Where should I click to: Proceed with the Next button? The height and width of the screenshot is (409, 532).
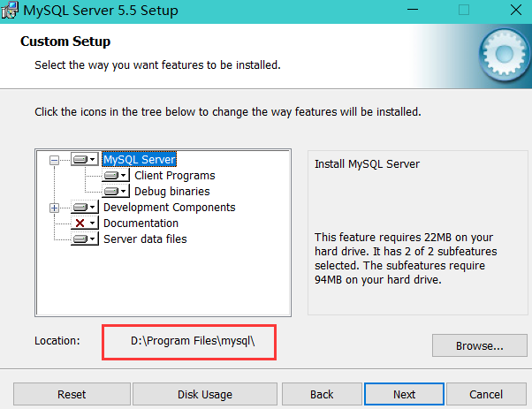coord(404,394)
